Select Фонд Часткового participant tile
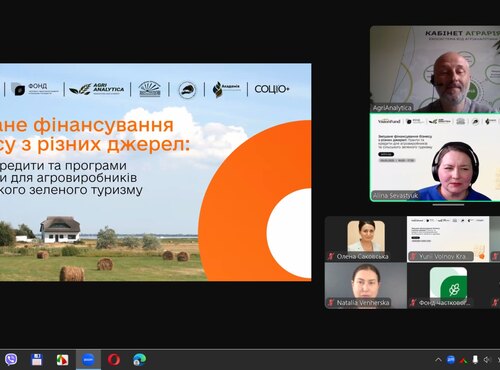 448,285
